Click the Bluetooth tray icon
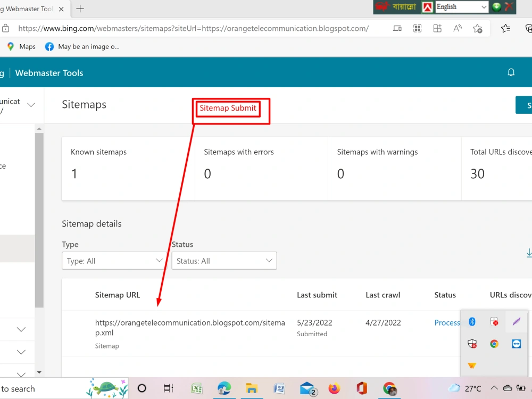Screen dimensions: 532x399 coord(472,321)
